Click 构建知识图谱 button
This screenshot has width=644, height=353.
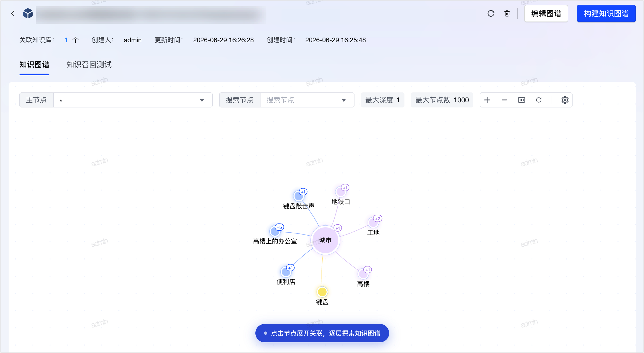point(606,13)
